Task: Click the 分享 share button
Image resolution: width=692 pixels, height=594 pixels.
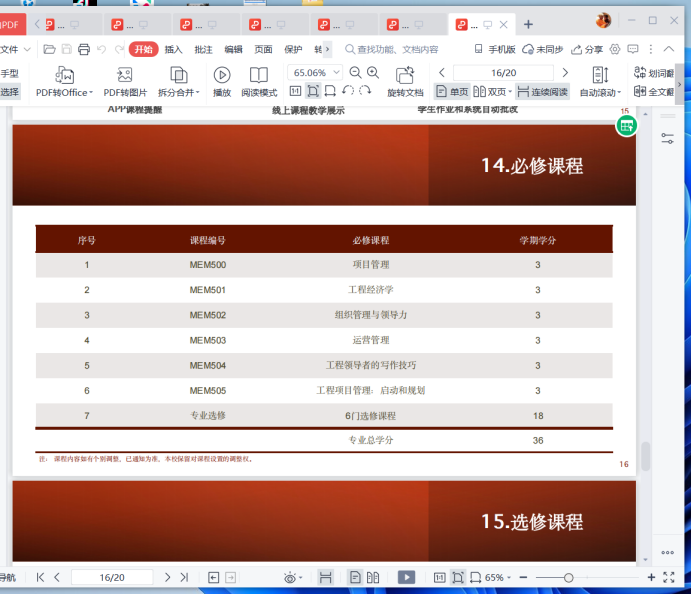Action: 587,49
